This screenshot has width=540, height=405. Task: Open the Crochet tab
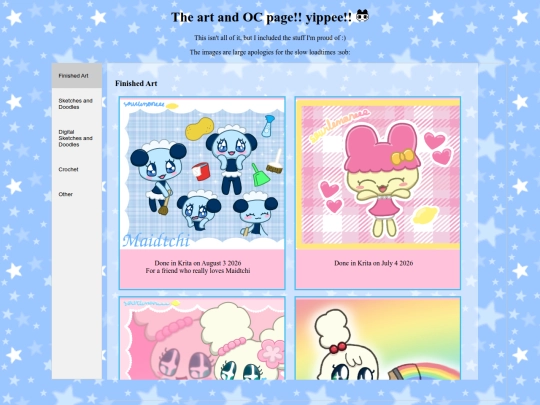[77, 169]
